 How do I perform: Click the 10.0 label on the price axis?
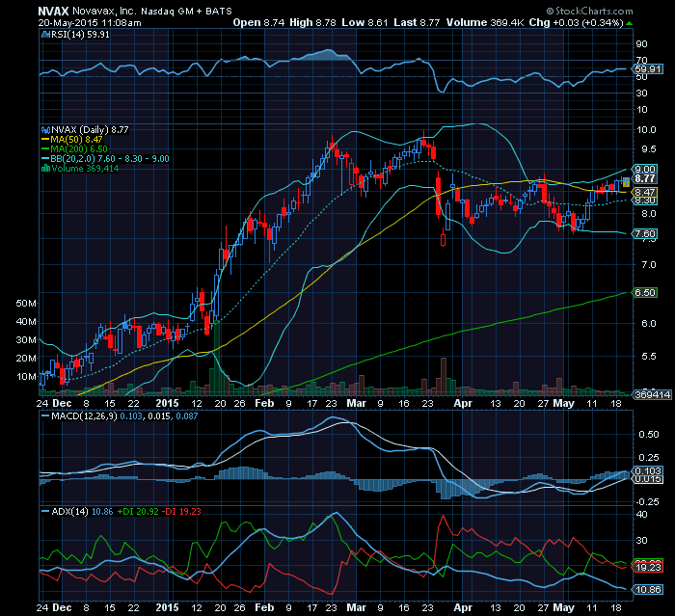tap(648, 130)
